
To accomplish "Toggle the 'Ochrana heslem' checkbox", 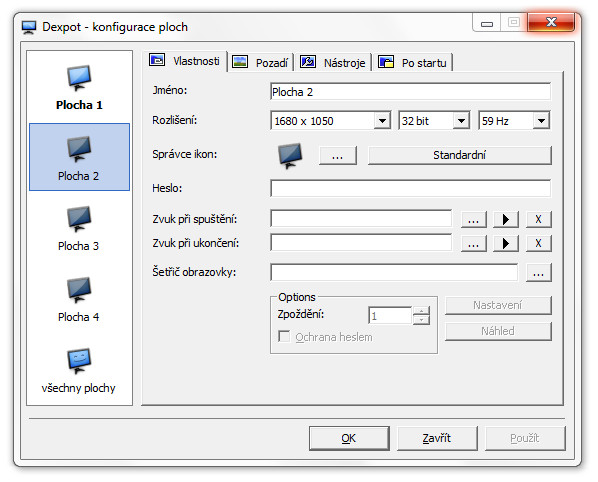I will [284, 337].
